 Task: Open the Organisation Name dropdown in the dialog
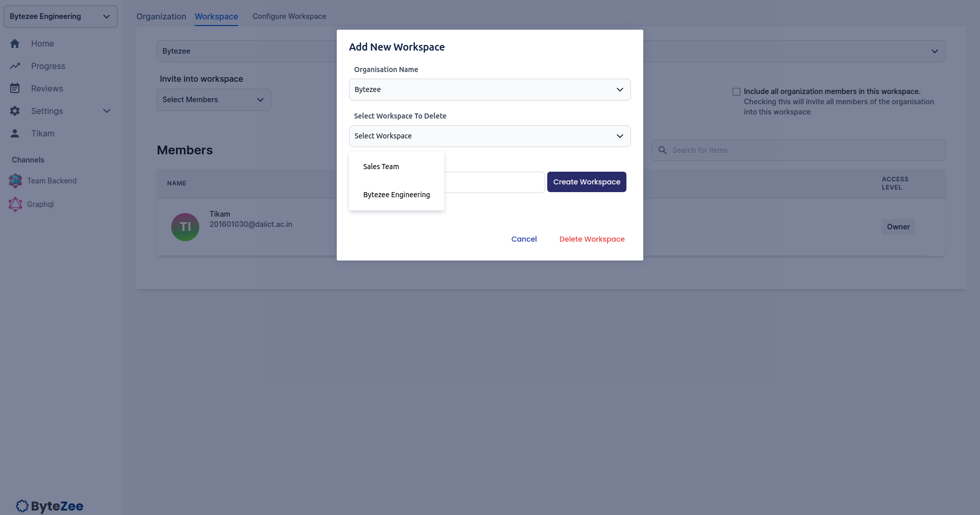click(x=489, y=89)
